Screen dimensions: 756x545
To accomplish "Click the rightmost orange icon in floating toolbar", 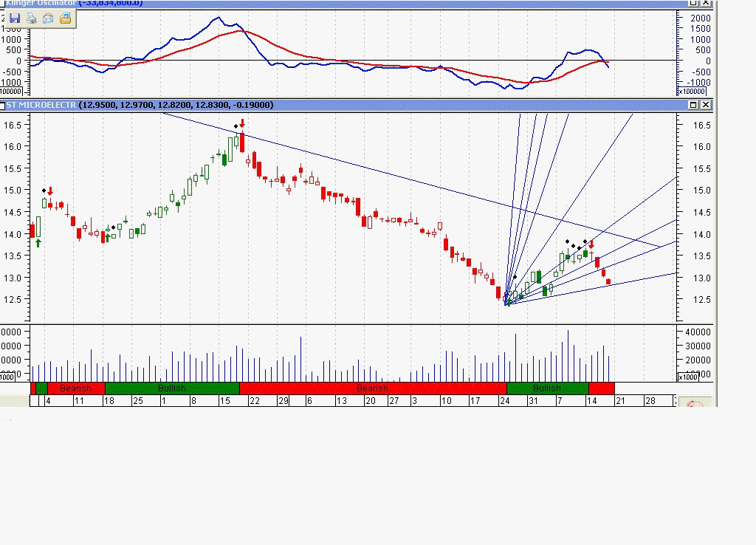I will click(x=65, y=18).
